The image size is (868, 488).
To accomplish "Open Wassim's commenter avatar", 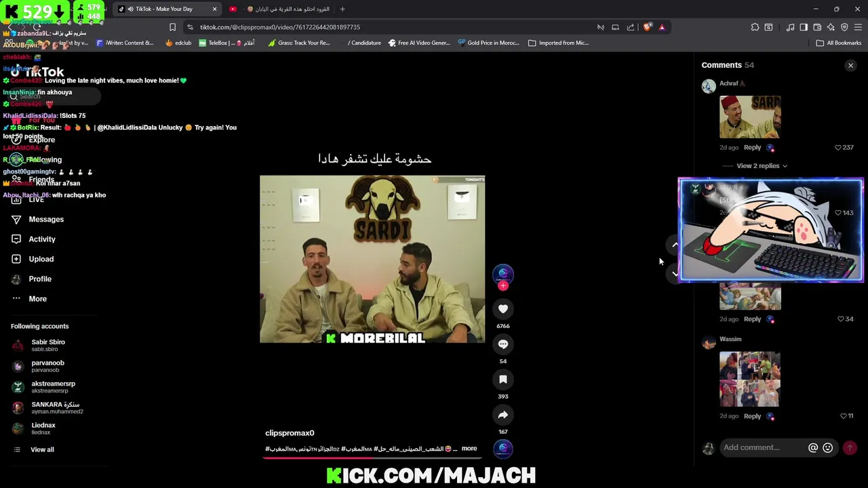I will pyautogui.click(x=709, y=342).
